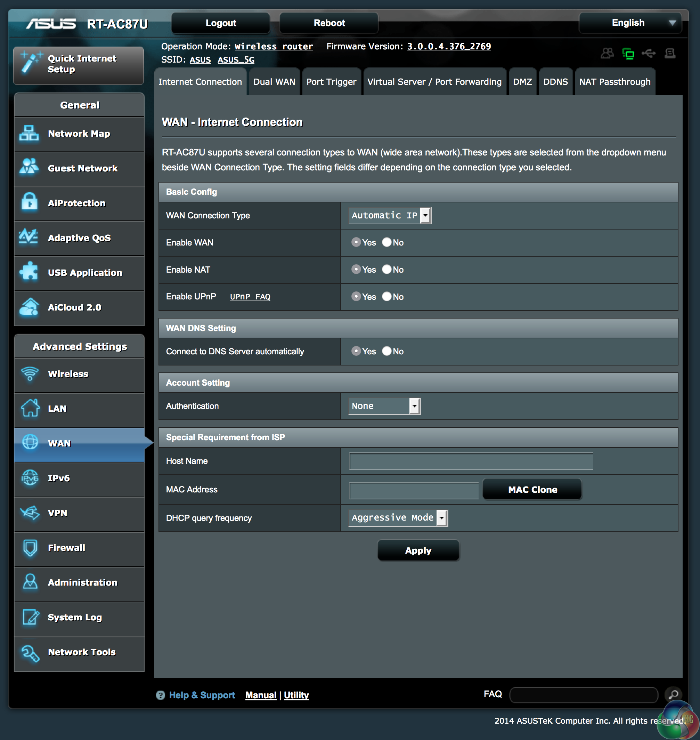Open the UPnP FAQ link
The image size is (700, 740).
pos(250,297)
